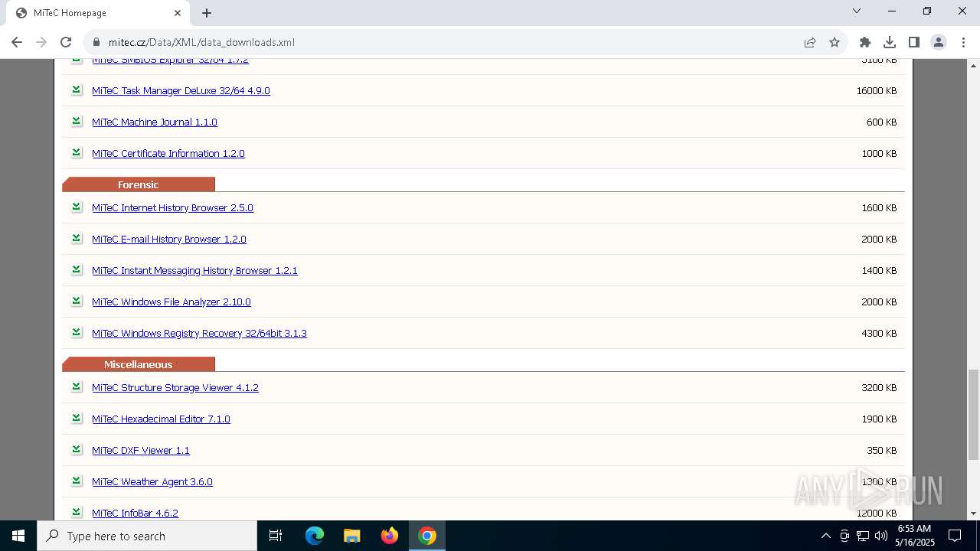
Task: Show hidden system tray icons
Action: tap(825, 536)
